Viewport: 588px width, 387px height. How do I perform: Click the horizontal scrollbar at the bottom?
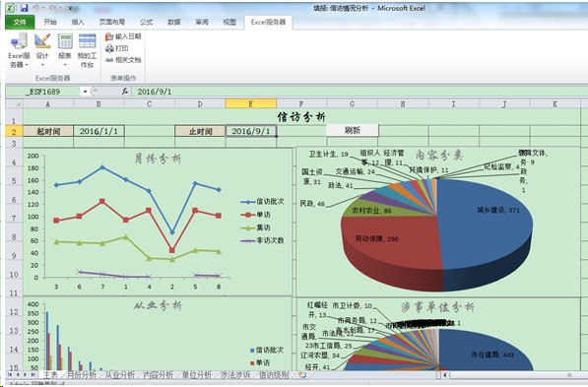coord(513,374)
